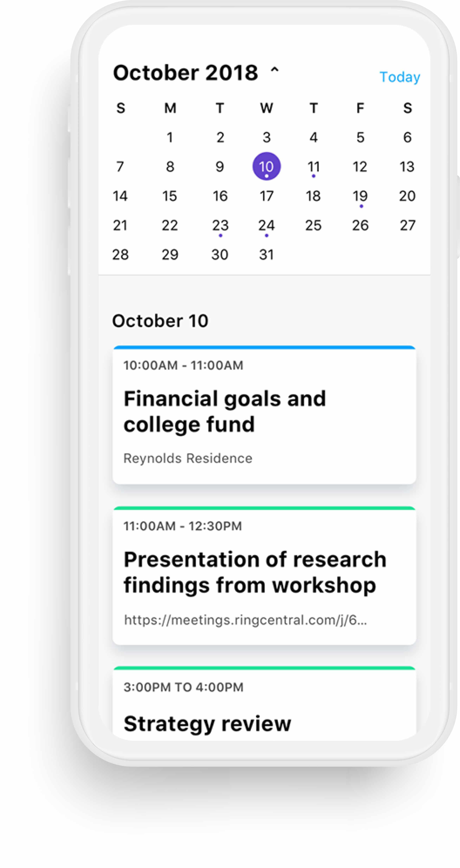The width and height of the screenshot is (460, 868).
Task: Select October 24 in the calendar
Action: [266, 225]
